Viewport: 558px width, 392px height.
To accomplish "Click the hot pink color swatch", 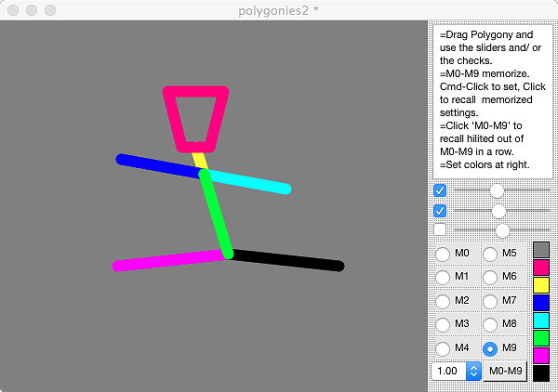I will (540, 268).
